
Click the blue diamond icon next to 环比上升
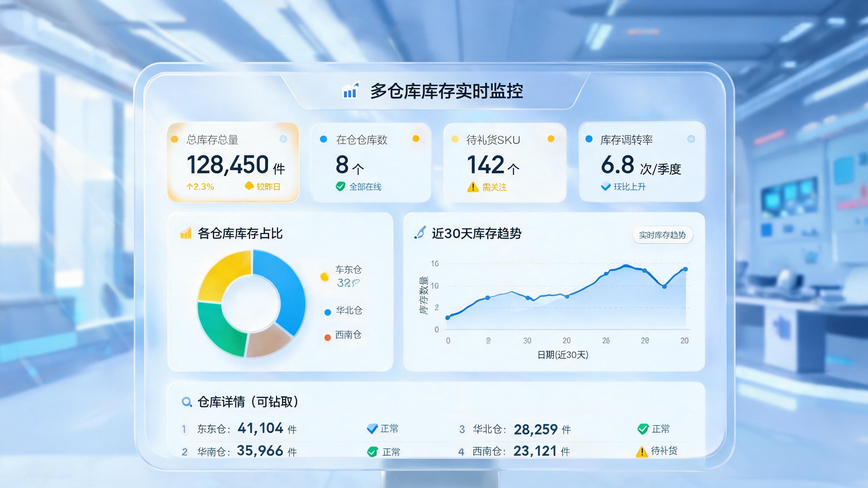click(x=606, y=186)
